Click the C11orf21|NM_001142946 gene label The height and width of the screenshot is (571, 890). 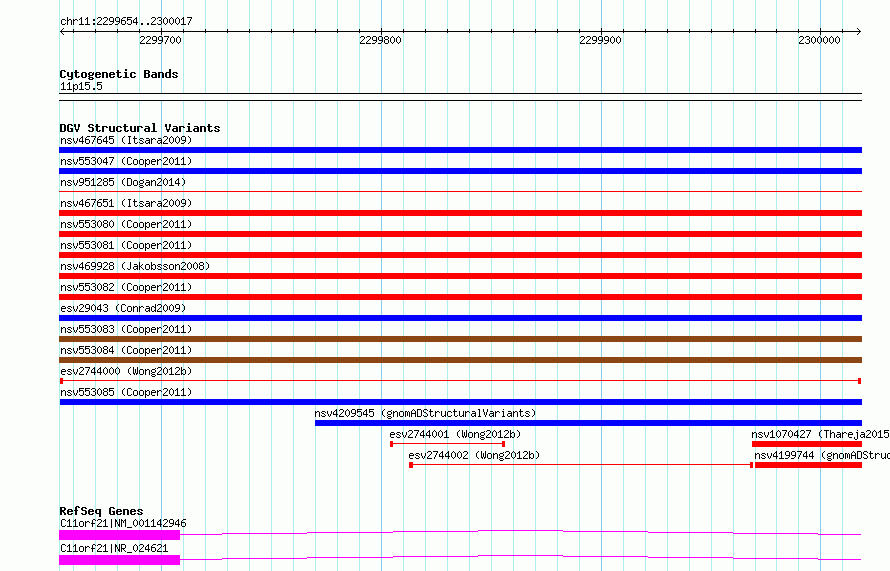coord(123,523)
